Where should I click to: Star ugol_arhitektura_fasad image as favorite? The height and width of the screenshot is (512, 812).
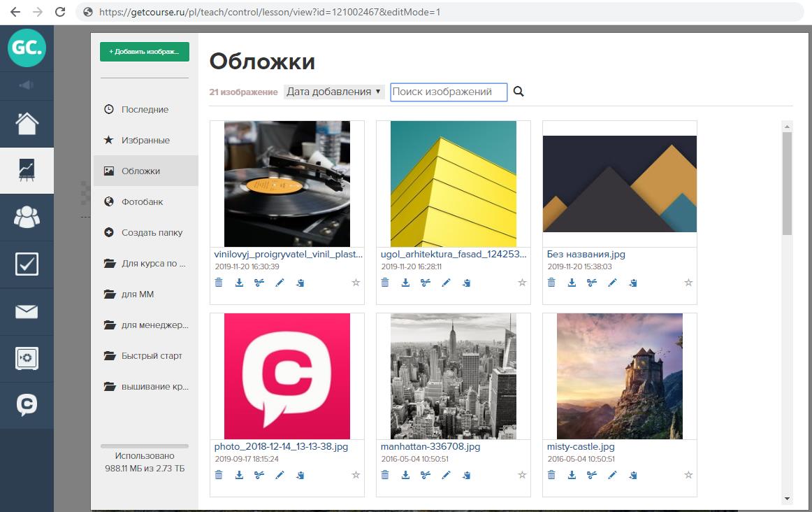pos(522,283)
